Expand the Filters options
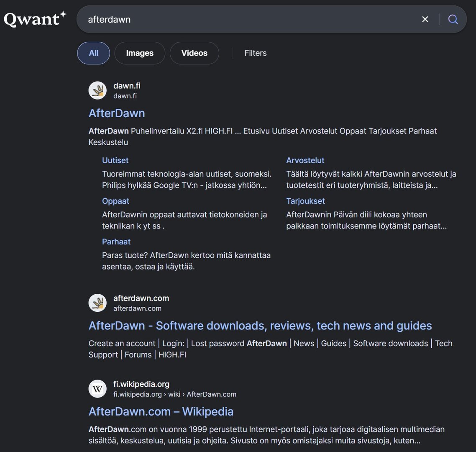The height and width of the screenshot is (452, 476). click(255, 53)
